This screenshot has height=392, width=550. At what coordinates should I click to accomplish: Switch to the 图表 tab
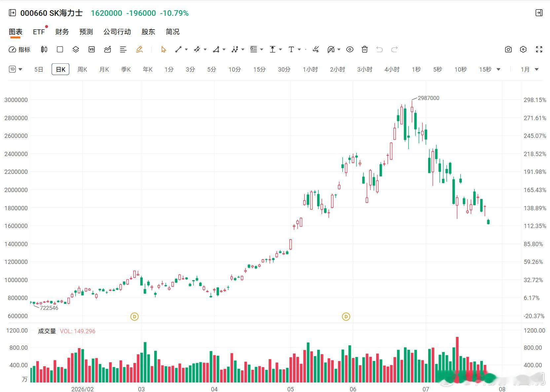pyautogui.click(x=16, y=32)
